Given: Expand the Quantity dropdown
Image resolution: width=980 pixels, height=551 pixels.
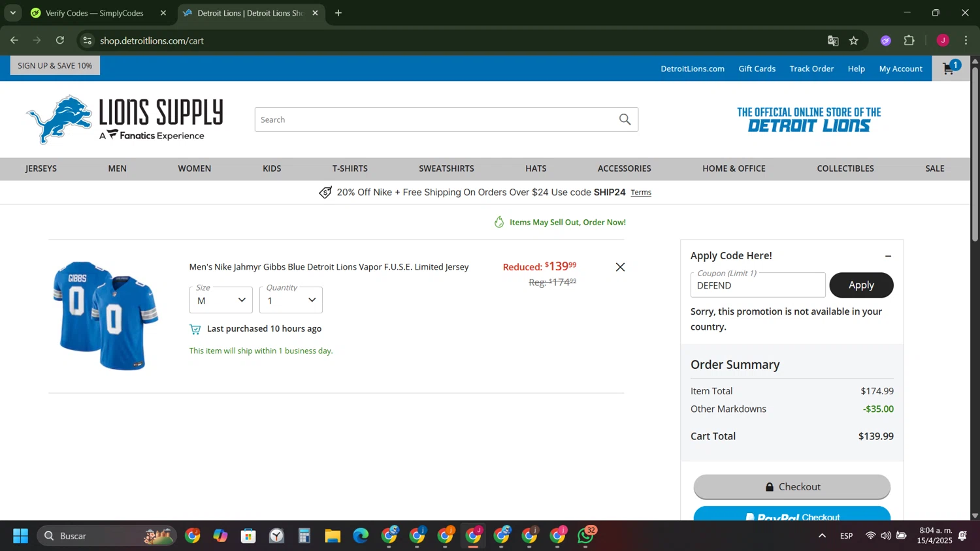Looking at the screenshot, I should [291, 300].
